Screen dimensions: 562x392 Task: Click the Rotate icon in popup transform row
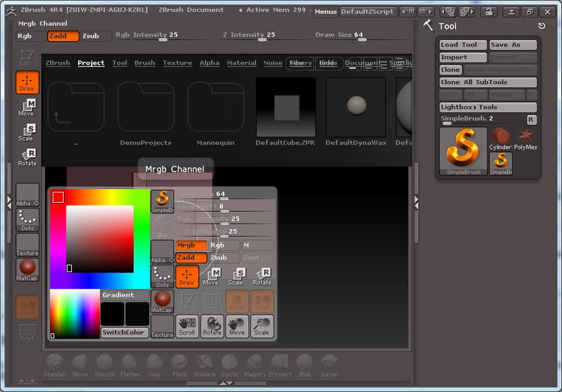[262, 277]
